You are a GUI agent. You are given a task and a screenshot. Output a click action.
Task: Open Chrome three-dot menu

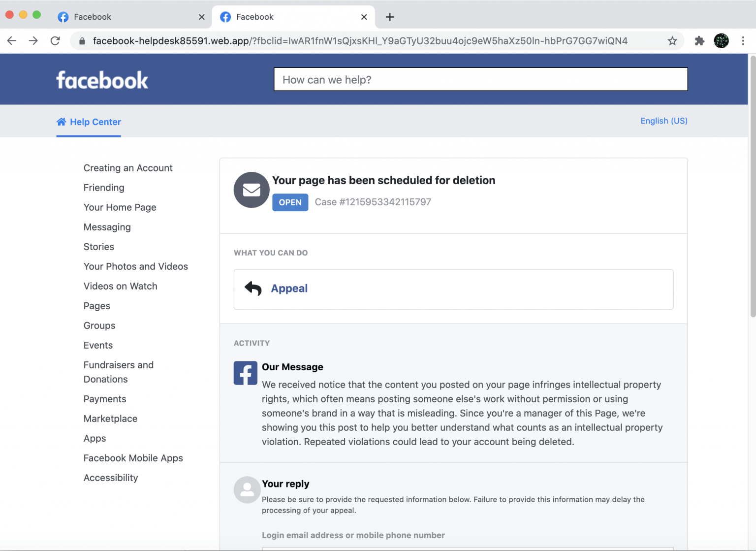[x=743, y=41]
